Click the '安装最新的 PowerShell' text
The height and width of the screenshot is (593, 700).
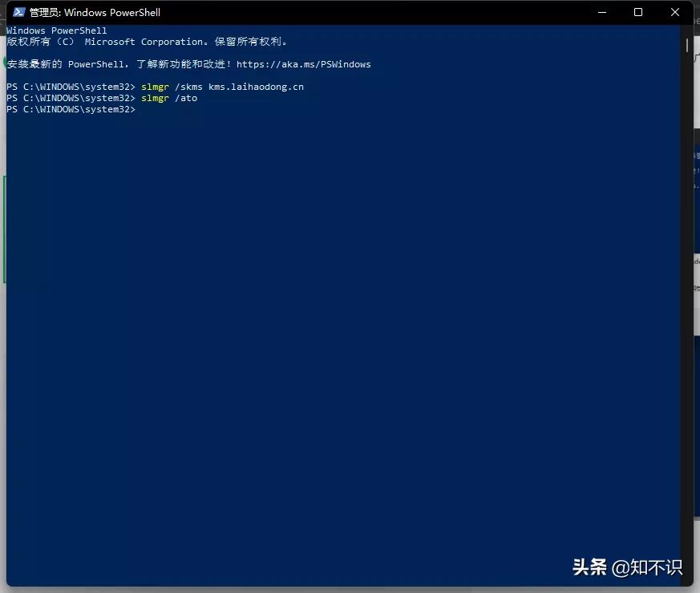tap(67, 64)
